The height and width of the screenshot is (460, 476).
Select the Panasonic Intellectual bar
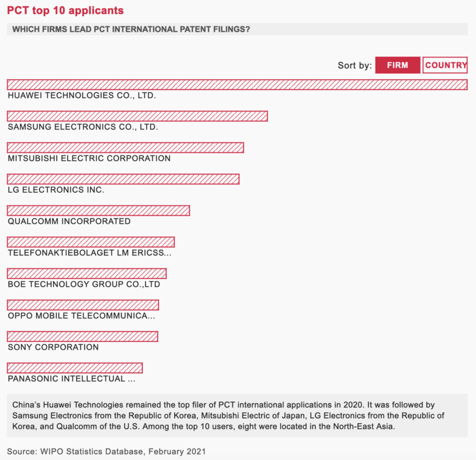[x=75, y=368]
